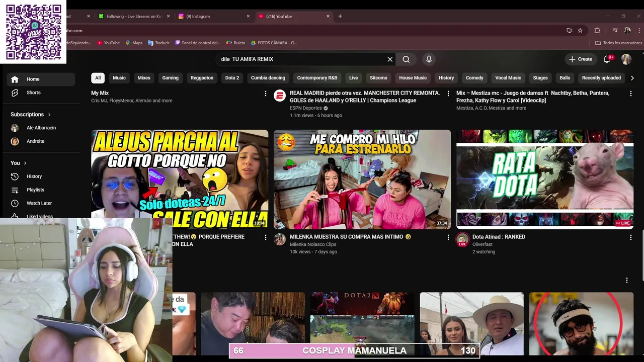Screen dimensions: 644x362
Task: Open Watch Later list
Action: click(x=40, y=203)
